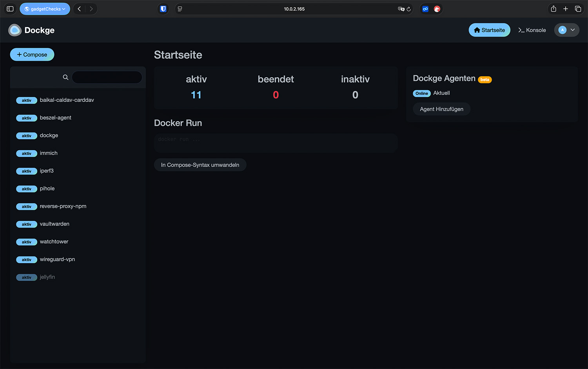The image size is (588, 369).
Task: Click the translate icon in address bar
Action: click(x=401, y=9)
